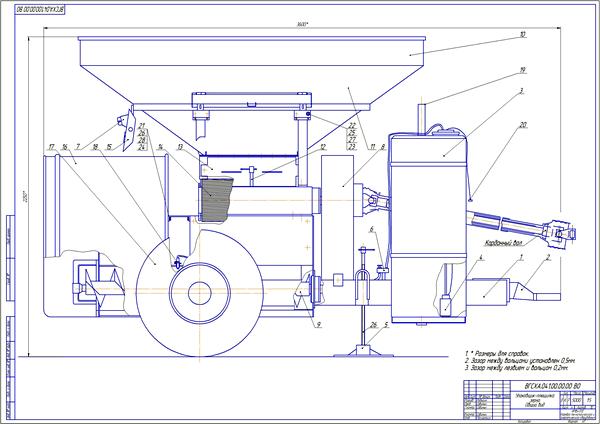Click callout 21 atop the stacked labels
Image resolution: width=600 pixels, height=424 pixels.
pos(142,126)
